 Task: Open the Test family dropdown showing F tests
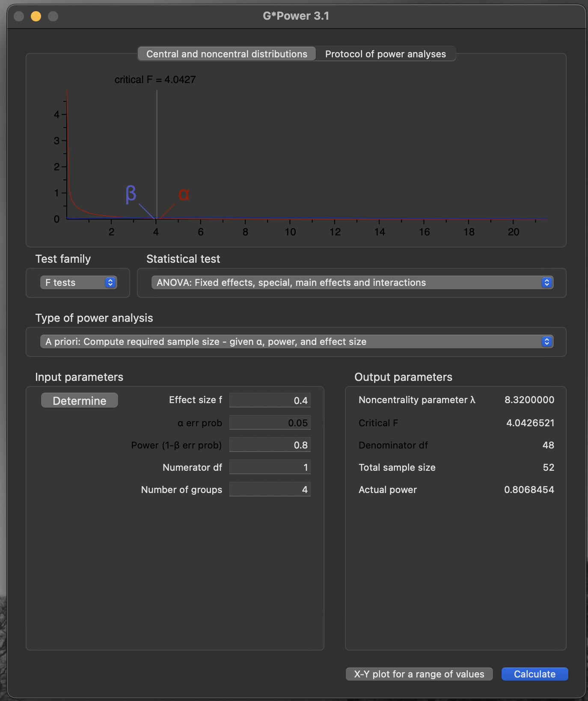[x=78, y=282]
